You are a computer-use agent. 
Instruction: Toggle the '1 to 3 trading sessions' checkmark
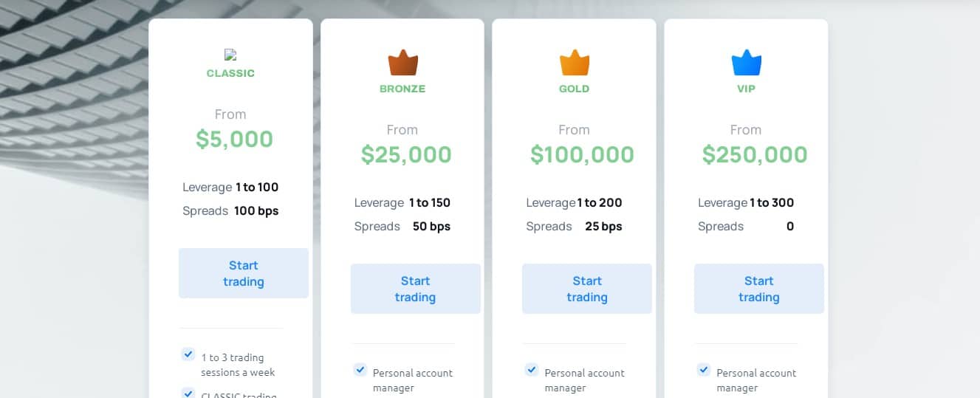pyautogui.click(x=188, y=354)
